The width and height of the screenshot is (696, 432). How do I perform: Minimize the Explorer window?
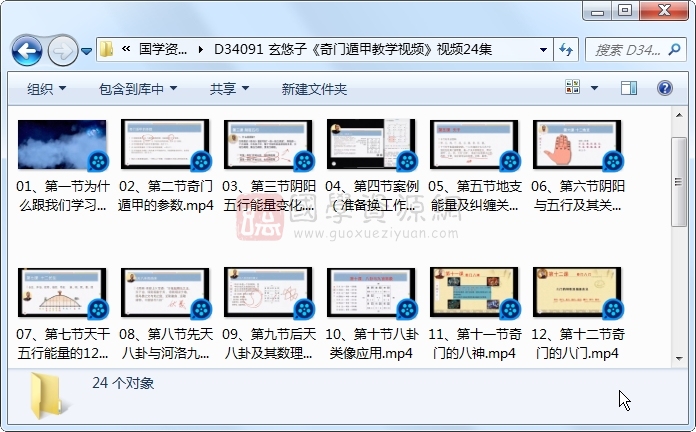point(597,11)
